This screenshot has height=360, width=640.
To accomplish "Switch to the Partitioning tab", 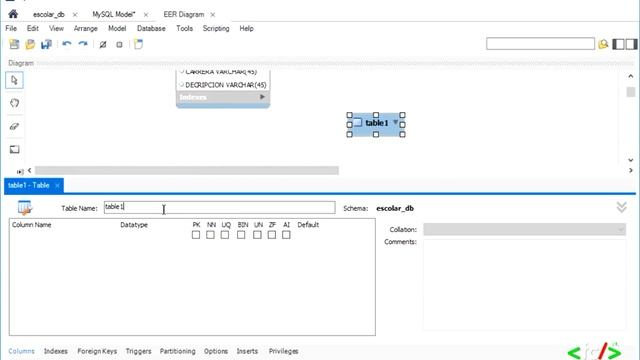I will [x=178, y=351].
